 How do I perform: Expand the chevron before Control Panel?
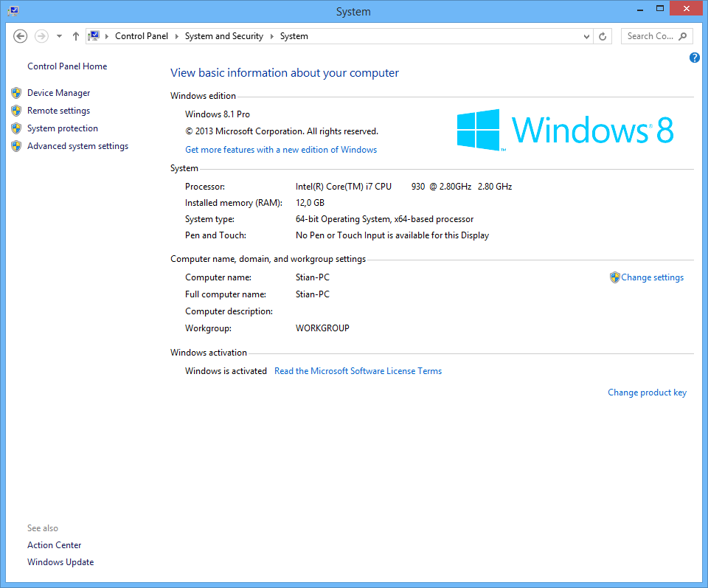coord(107,36)
